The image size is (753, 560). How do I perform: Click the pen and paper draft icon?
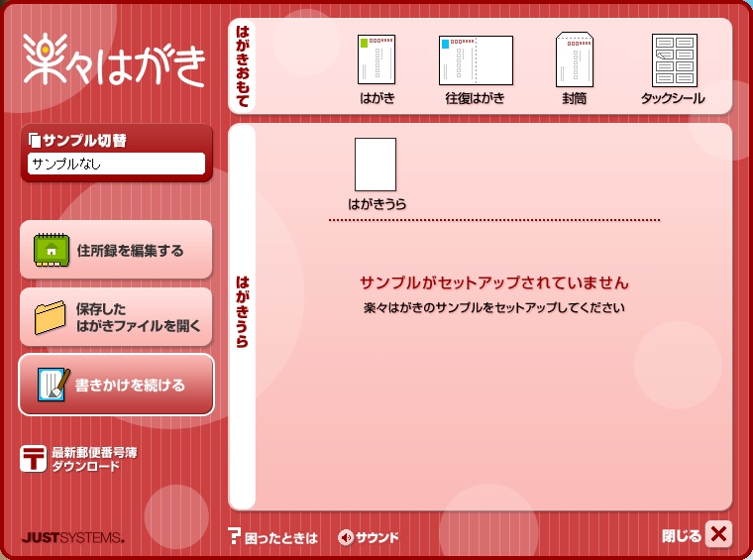coord(54,385)
